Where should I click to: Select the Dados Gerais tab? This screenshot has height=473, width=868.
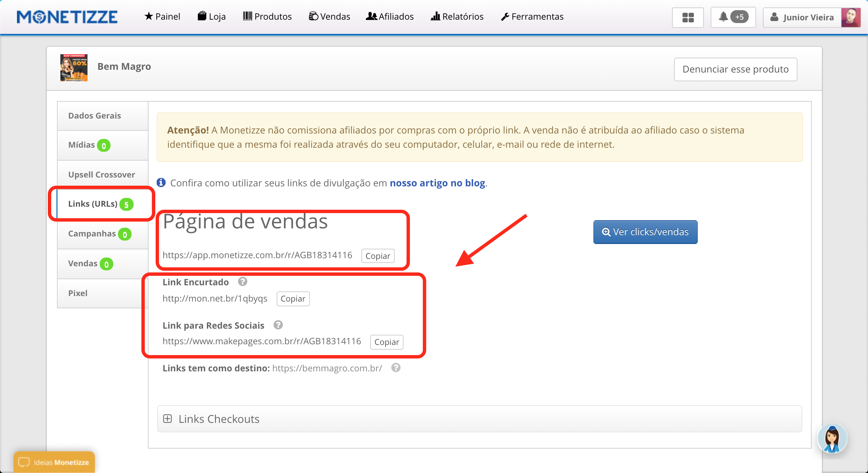click(x=103, y=116)
